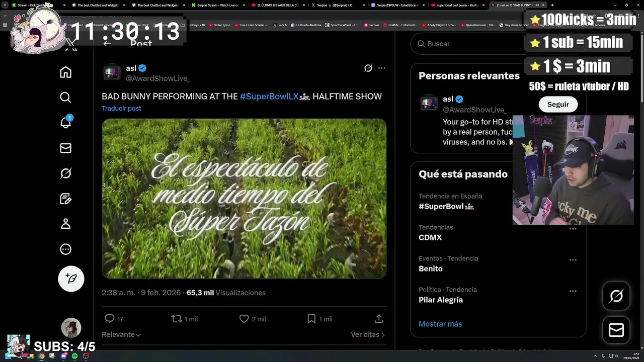Screen dimensions: 644x362
Task: Switch to Serpias (@Serpias) / X tab
Action: tap(338, 5)
